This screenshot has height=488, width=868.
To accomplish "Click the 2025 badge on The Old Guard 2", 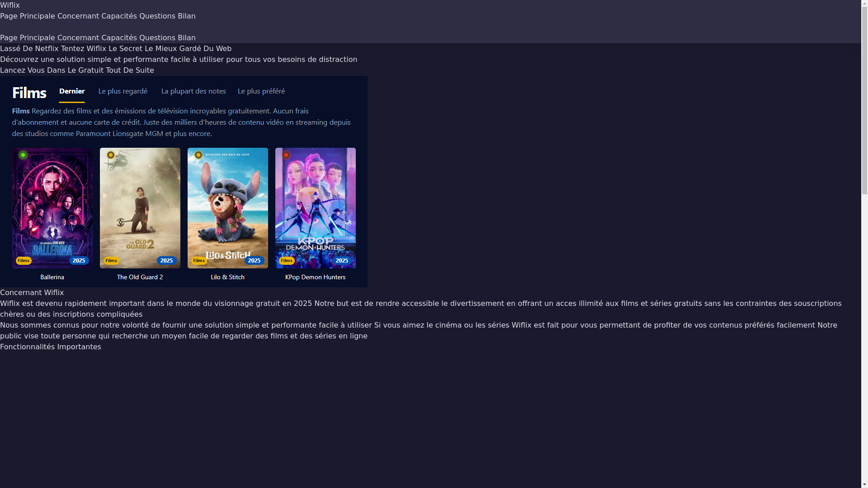I will pos(167,261).
